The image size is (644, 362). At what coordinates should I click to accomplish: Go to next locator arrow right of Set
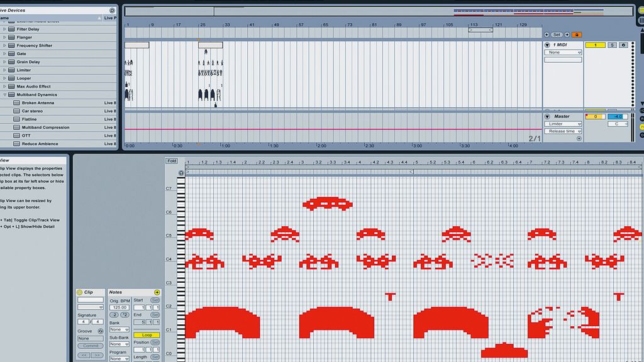(567, 35)
